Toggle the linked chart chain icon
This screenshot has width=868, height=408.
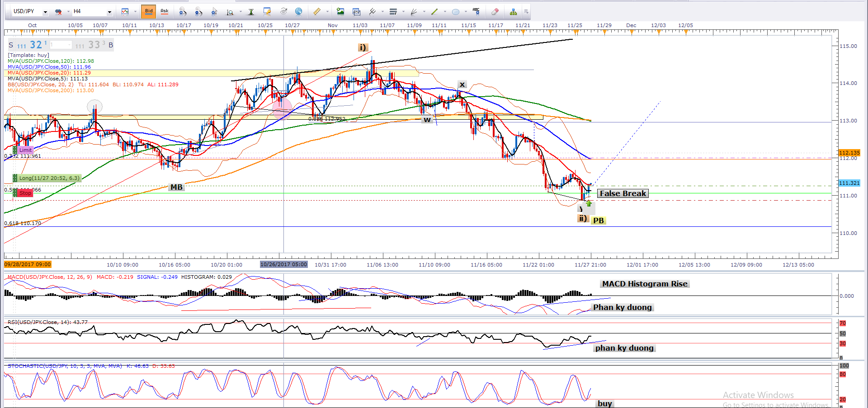pos(58,12)
